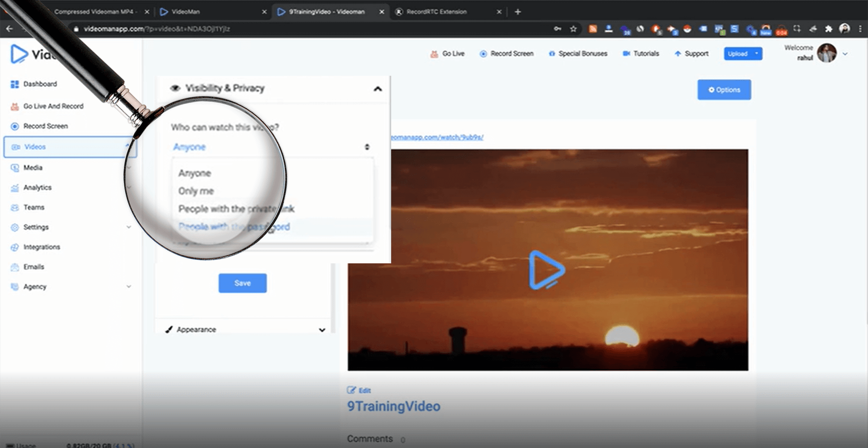
Task: Click the Go Live icon in top bar
Action: tap(434, 54)
